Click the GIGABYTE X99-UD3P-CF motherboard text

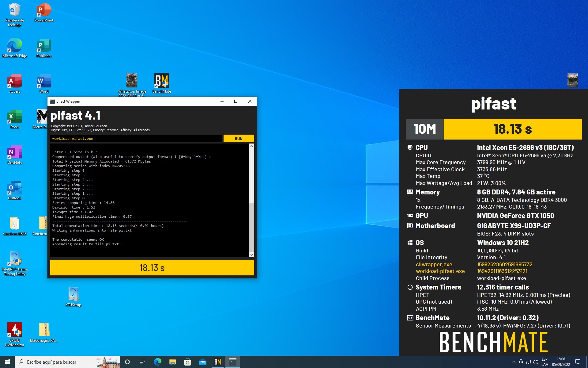coord(514,226)
